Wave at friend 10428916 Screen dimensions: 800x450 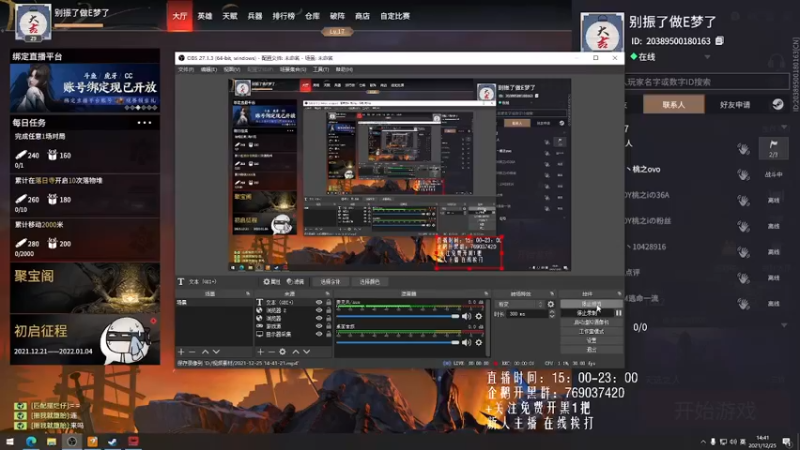click(x=743, y=252)
